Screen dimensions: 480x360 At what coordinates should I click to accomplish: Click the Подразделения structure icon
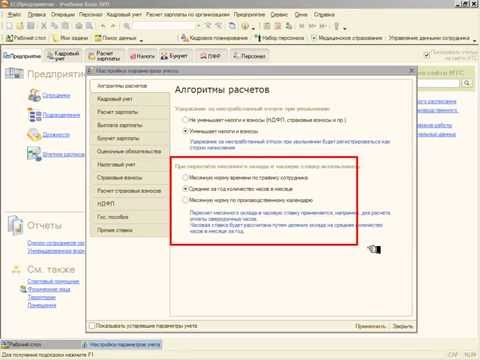[x=34, y=115]
